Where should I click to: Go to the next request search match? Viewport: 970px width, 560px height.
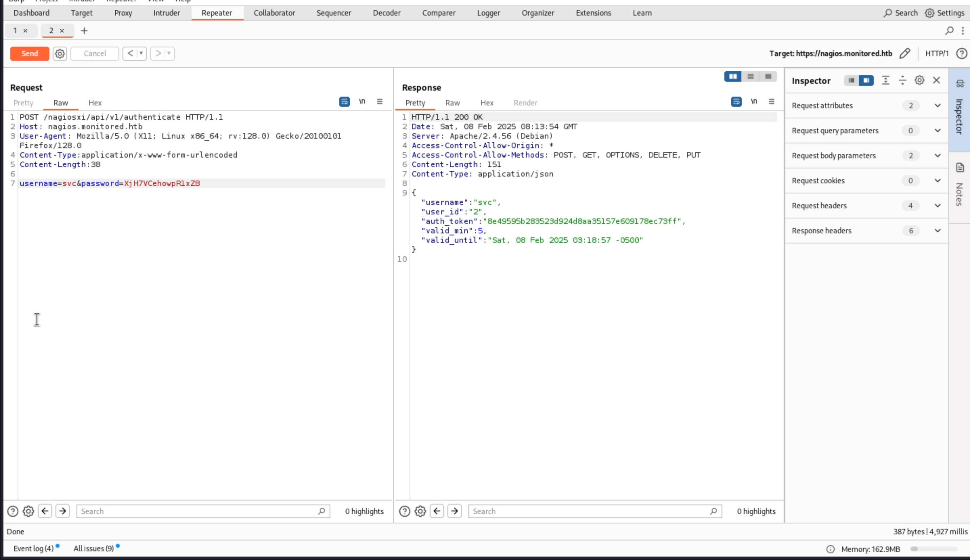pyautogui.click(x=62, y=511)
